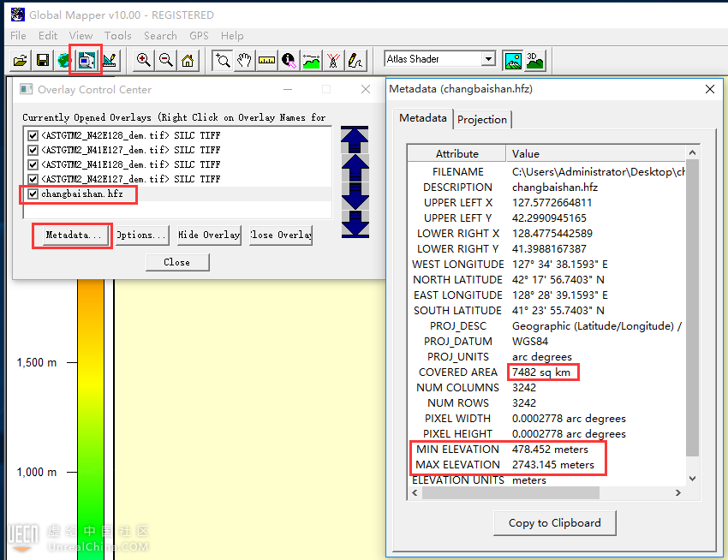This screenshot has height=560, width=728.
Task: Click the metadata vertical scrollbar down arrow
Action: point(692,479)
